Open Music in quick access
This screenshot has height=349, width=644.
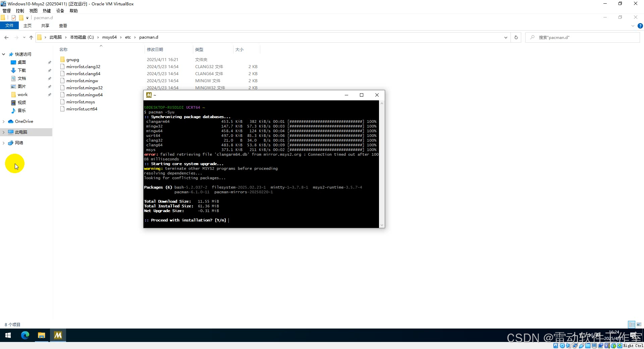[x=22, y=110]
